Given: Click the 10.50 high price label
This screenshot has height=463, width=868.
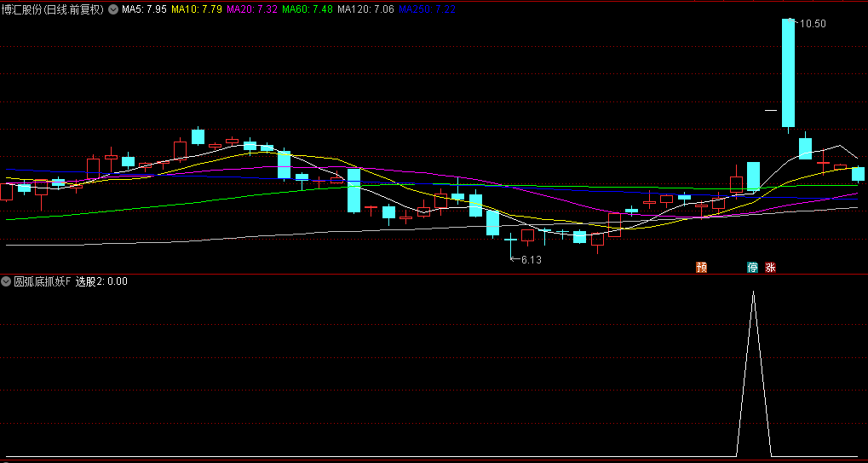Looking at the screenshot, I should pyautogui.click(x=813, y=23).
